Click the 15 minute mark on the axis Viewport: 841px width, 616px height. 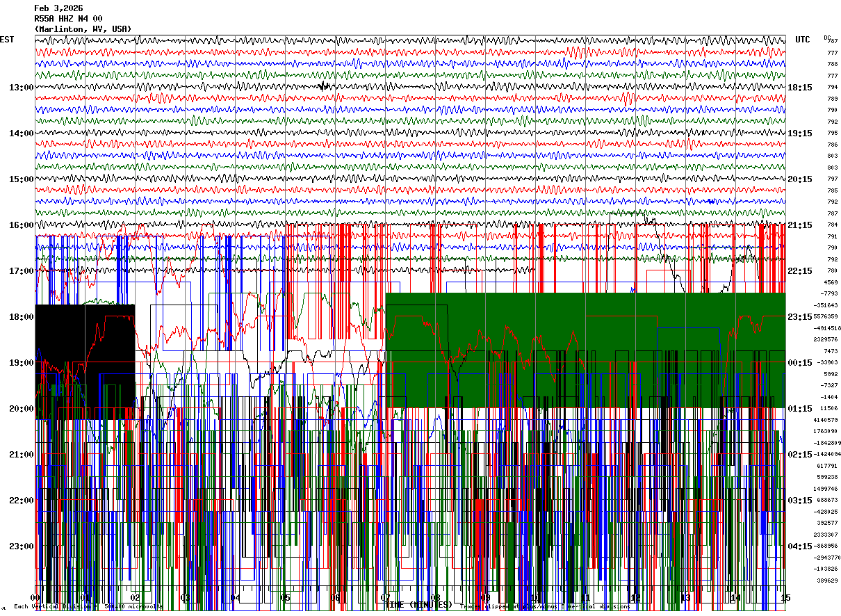click(785, 598)
